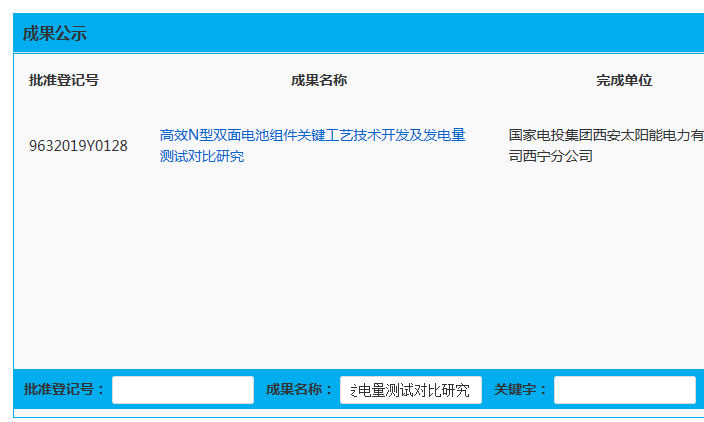The height and width of the screenshot is (422, 704).
Task: Click text 电量测试对比研究 inside name field
Action: pos(414,390)
